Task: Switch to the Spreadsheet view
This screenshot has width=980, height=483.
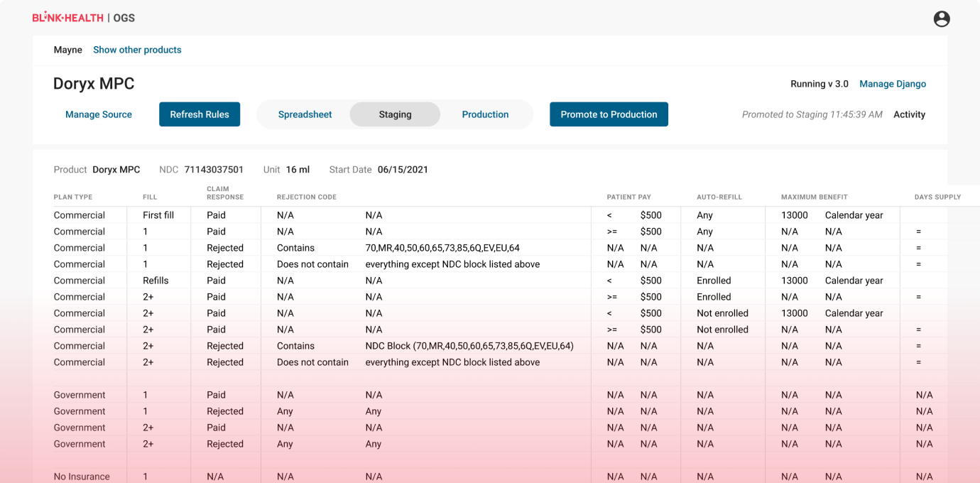Action: (x=305, y=114)
